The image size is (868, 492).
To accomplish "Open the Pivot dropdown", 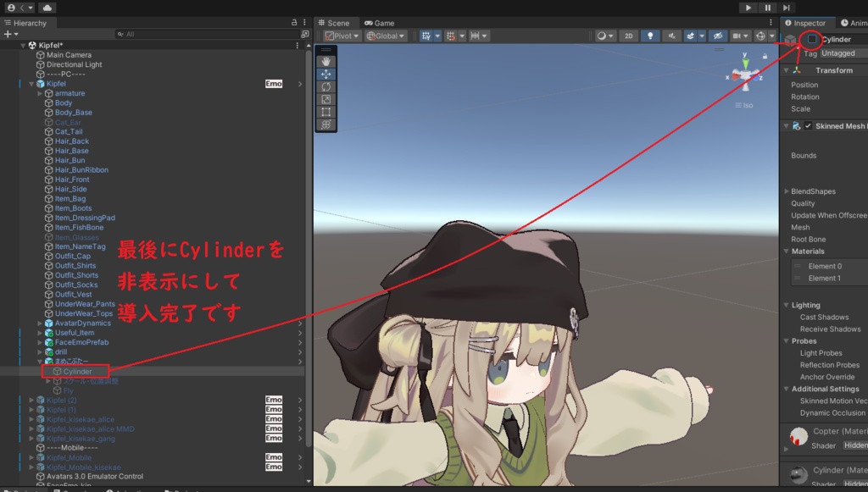I will 342,36.
